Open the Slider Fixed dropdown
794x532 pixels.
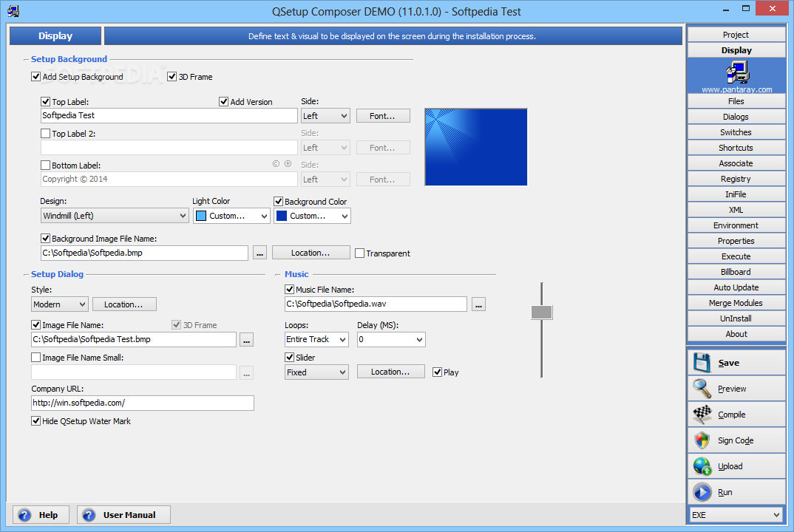tap(316, 372)
